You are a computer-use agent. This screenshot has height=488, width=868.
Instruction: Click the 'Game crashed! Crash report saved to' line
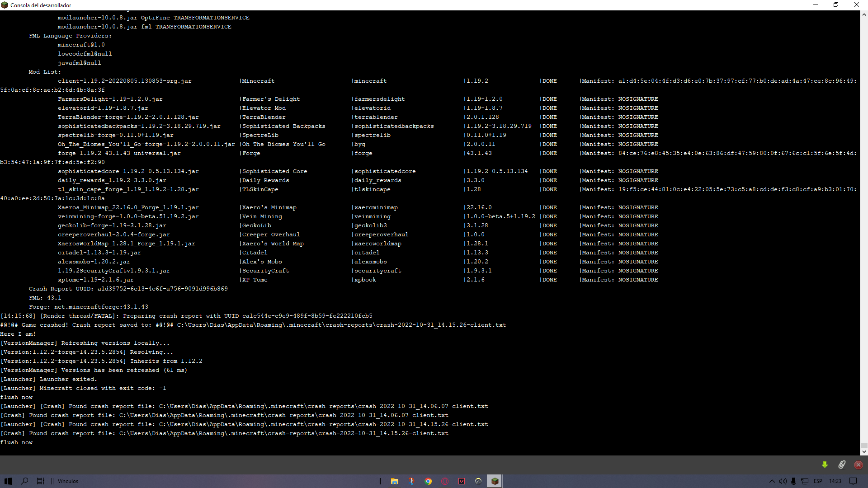[x=253, y=325]
